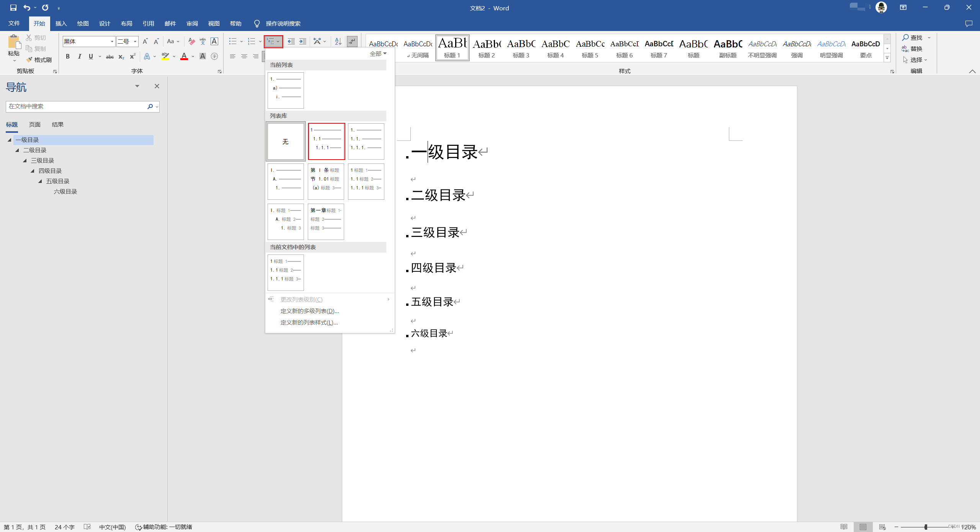Click the Sort paragraphs icon
Viewport: 980px width, 532px height.
tap(338, 41)
